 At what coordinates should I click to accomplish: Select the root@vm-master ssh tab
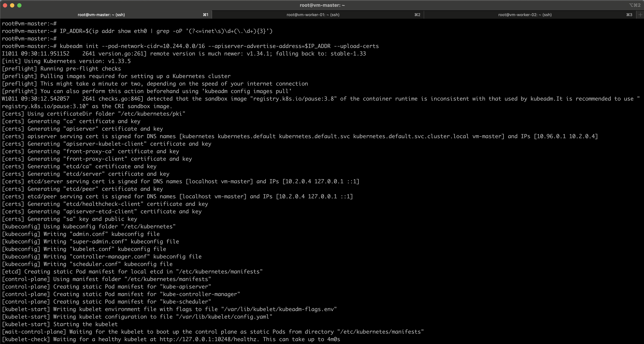[101, 15]
